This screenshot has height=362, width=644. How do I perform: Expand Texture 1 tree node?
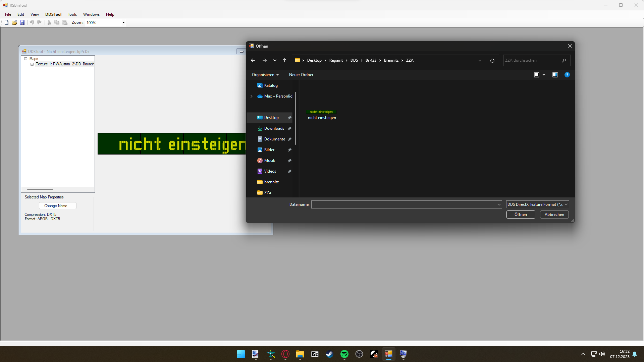pyautogui.click(x=32, y=64)
